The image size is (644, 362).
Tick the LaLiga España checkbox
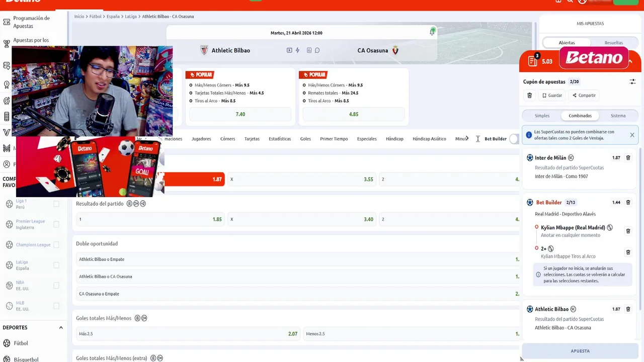[x=56, y=265]
